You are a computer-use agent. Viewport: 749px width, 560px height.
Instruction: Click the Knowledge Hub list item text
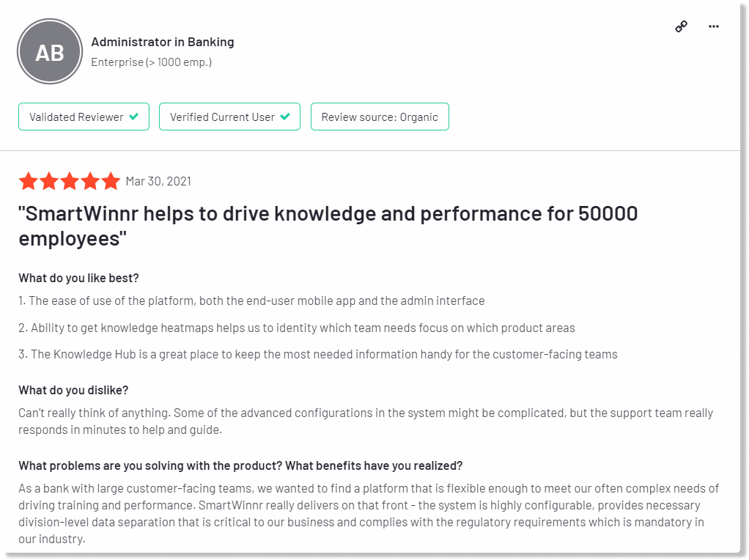point(318,355)
